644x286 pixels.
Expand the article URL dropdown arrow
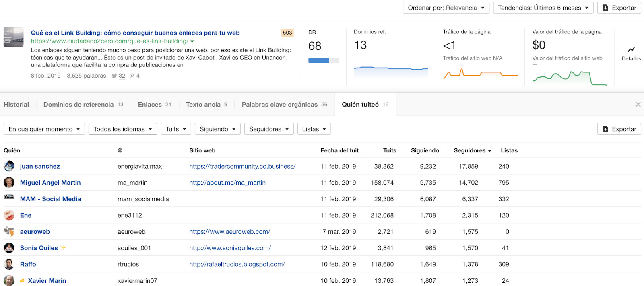tap(192, 41)
